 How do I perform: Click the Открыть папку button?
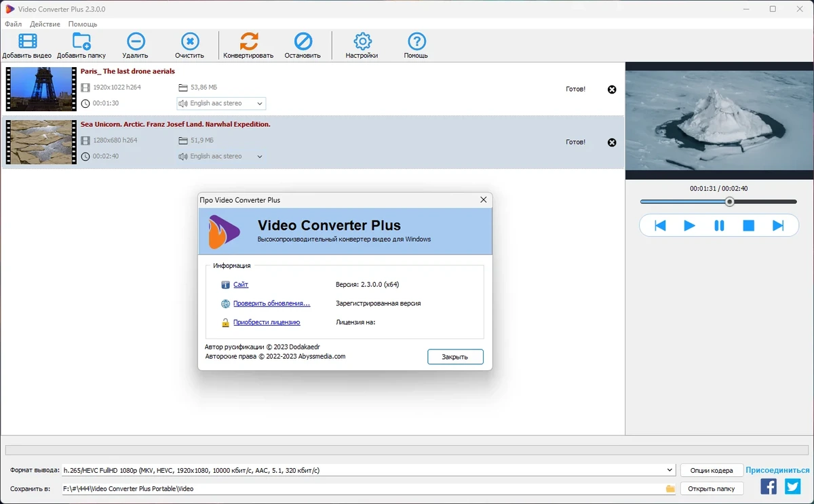click(x=712, y=488)
